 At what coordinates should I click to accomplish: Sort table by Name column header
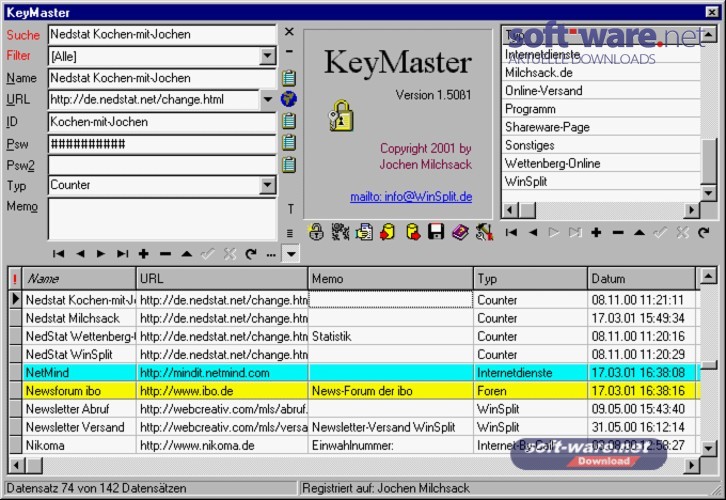click(x=79, y=278)
